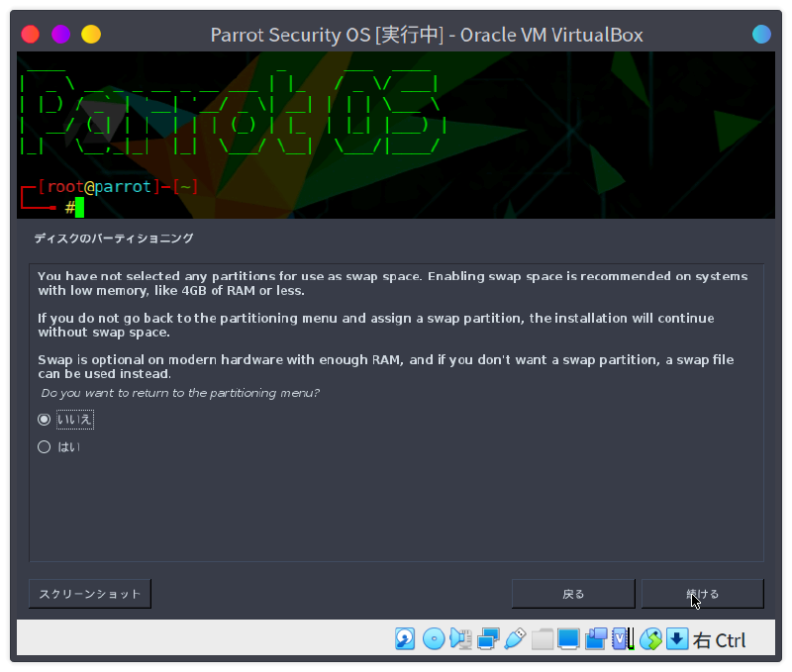Screen dimensions: 792x672
Task: Click the hard disk activity icon
Action: 406,639
